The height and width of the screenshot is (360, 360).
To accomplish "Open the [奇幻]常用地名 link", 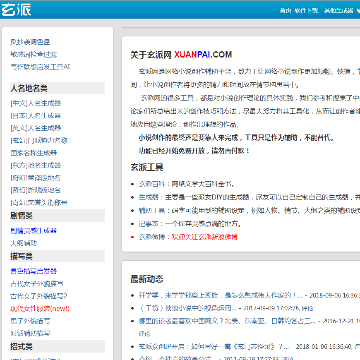I will tap(35, 178).
